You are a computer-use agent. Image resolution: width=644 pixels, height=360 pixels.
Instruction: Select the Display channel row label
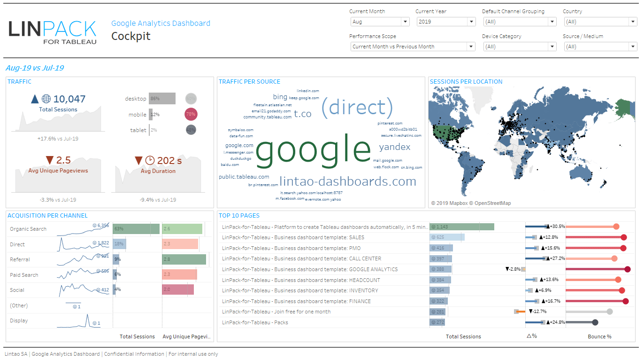tap(19, 321)
